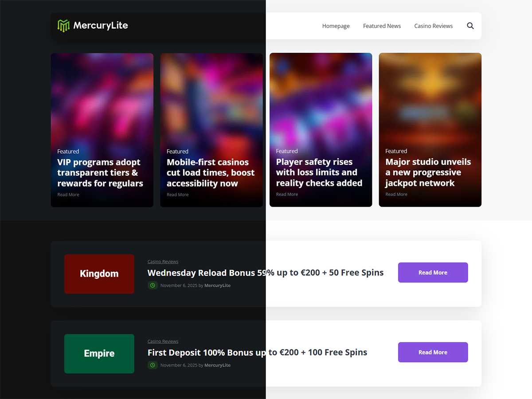Open Casino Reviews in the navigation bar
532x399 pixels.
(x=434, y=26)
